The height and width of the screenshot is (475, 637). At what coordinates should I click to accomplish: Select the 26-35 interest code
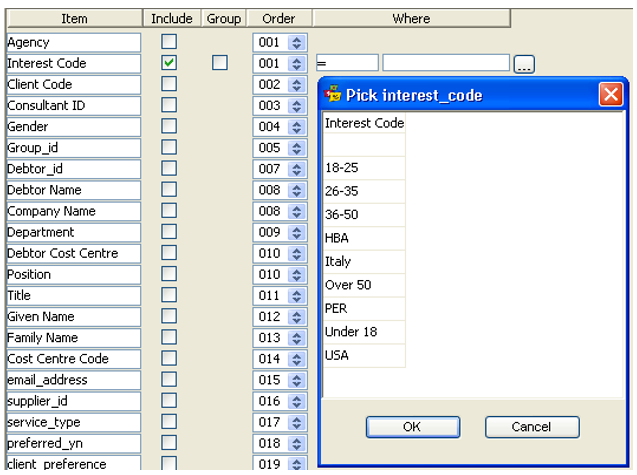coord(364,191)
